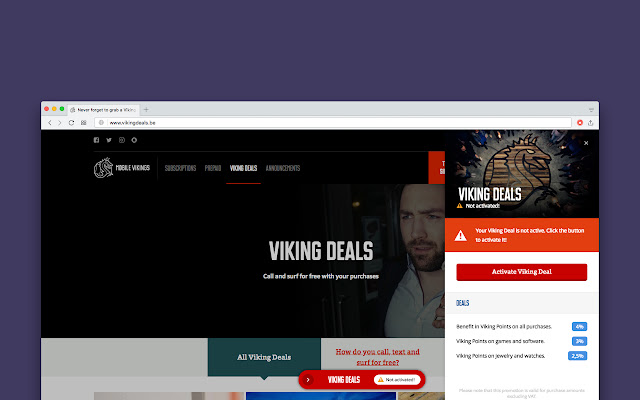
Task: Click the fourth round social icon
Action: 134,140
